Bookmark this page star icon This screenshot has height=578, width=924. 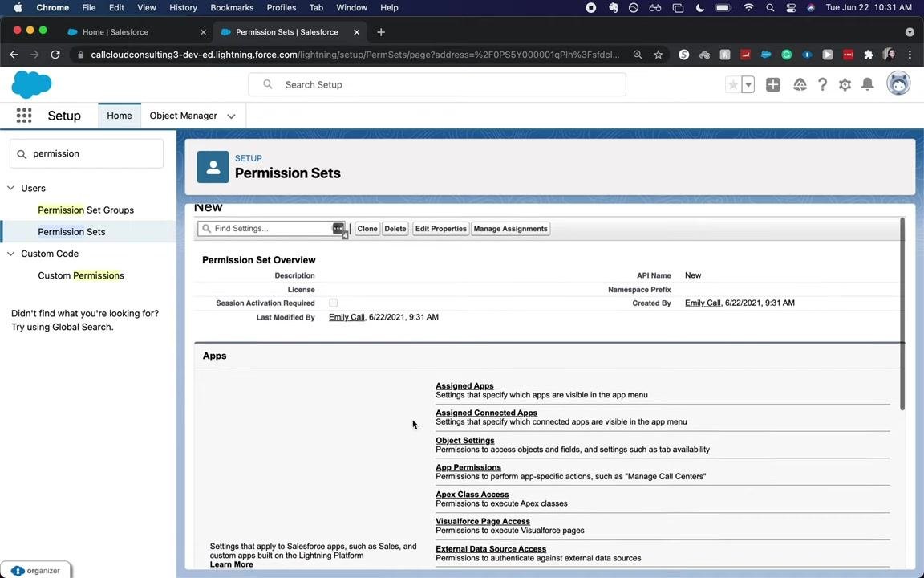(x=659, y=55)
